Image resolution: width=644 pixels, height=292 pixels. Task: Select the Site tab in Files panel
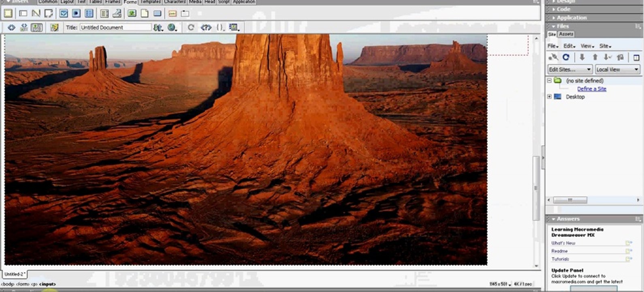click(552, 34)
